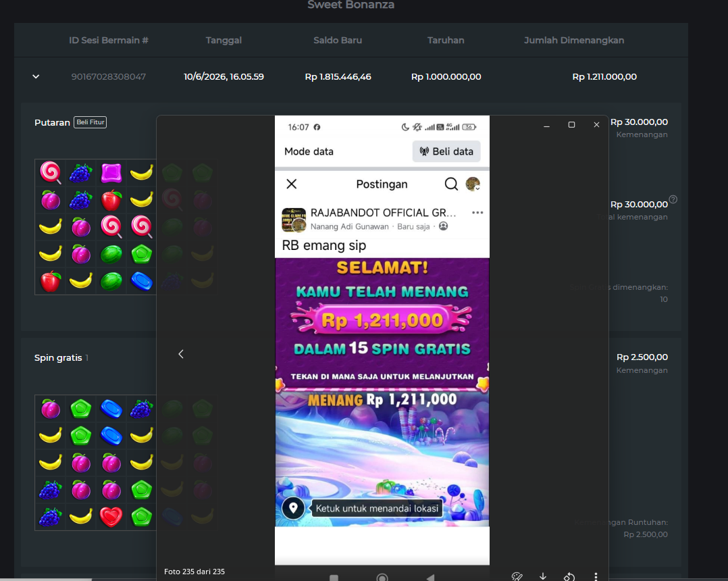Tap the SELAMAT win banner image in post

pos(382,392)
